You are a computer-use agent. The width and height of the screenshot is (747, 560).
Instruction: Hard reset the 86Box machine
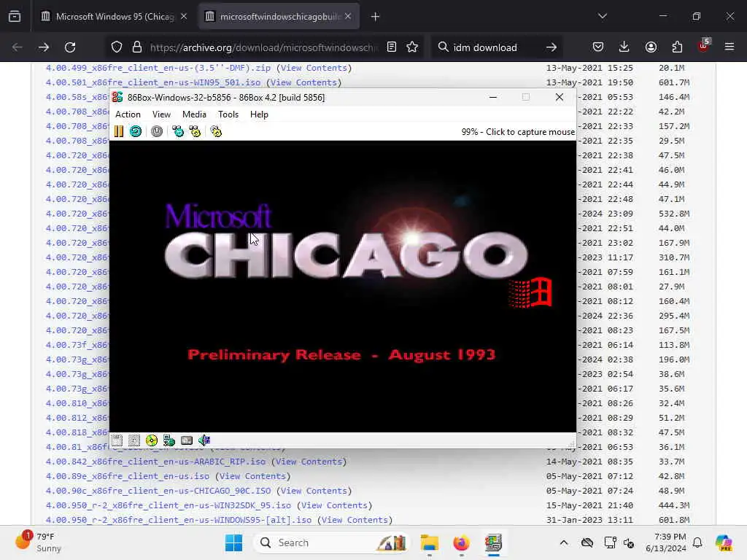[x=136, y=131]
